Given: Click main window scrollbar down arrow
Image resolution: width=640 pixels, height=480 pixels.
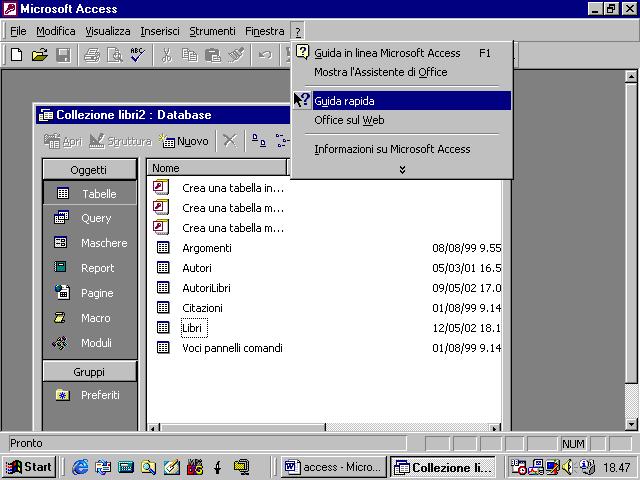Looking at the screenshot, I should (631, 424).
